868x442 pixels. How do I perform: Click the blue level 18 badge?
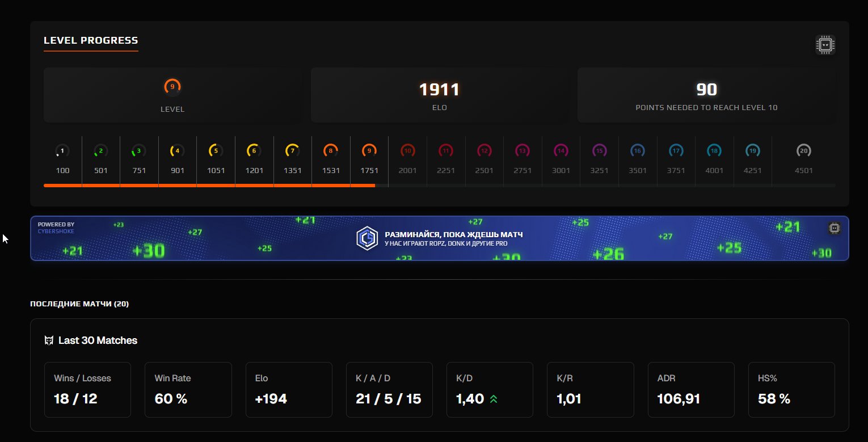[x=714, y=150]
